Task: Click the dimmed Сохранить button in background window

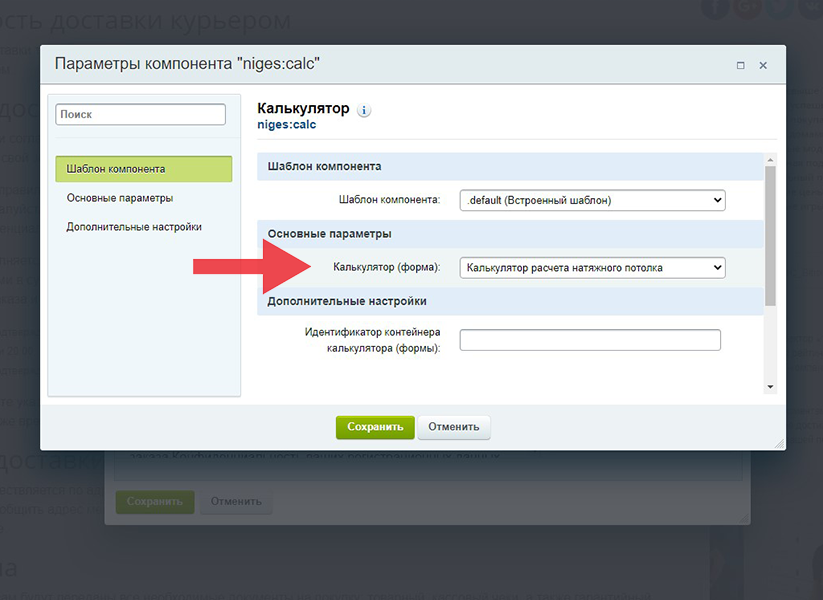Action: coord(155,502)
